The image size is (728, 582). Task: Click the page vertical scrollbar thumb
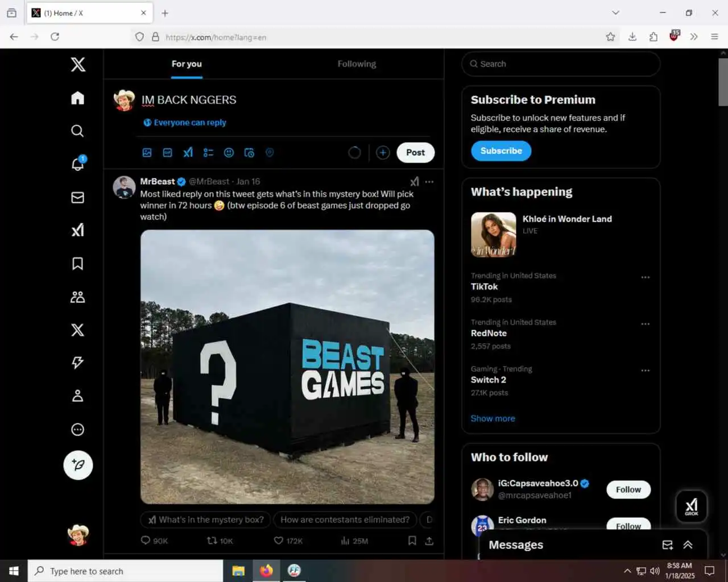click(723, 81)
